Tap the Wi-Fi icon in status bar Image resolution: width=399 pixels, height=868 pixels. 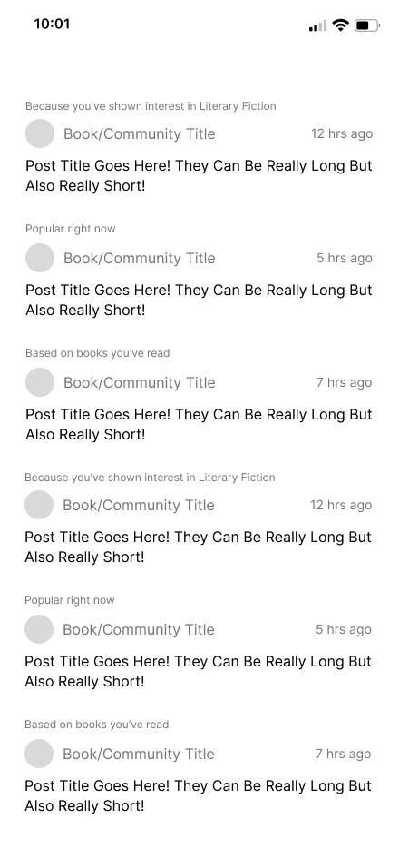tap(340, 25)
